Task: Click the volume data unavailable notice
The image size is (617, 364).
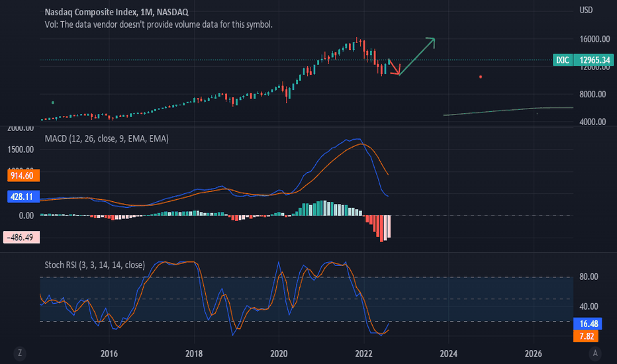Action: click(x=159, y=24)
